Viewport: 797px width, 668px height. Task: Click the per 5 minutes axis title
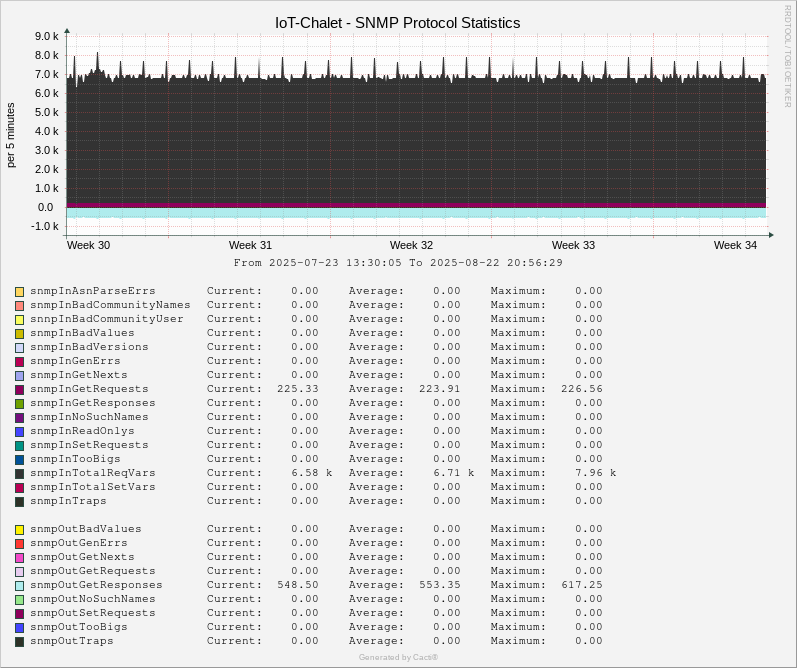pyautogui.click(x=11, y=135)
